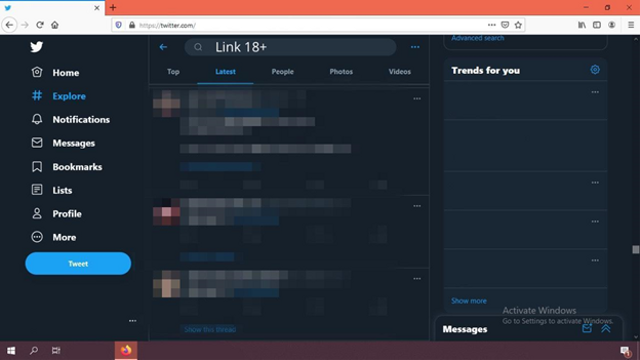Switch to the Top results tab

point(173,72)
